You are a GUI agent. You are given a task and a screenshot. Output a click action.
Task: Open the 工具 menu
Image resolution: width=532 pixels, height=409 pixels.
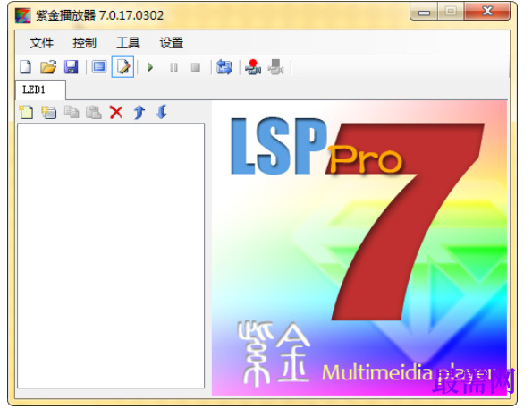(x=128, y=43)
